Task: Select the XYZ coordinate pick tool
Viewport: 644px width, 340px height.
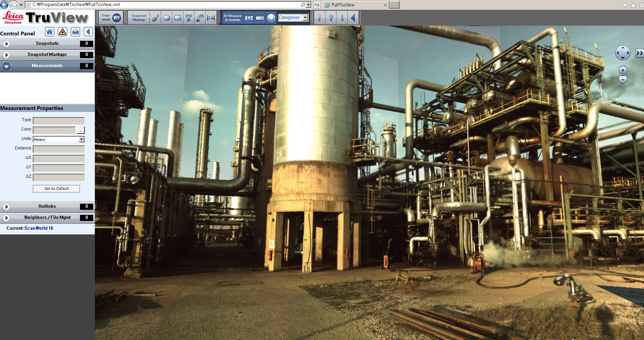Action: click(249, 18)
